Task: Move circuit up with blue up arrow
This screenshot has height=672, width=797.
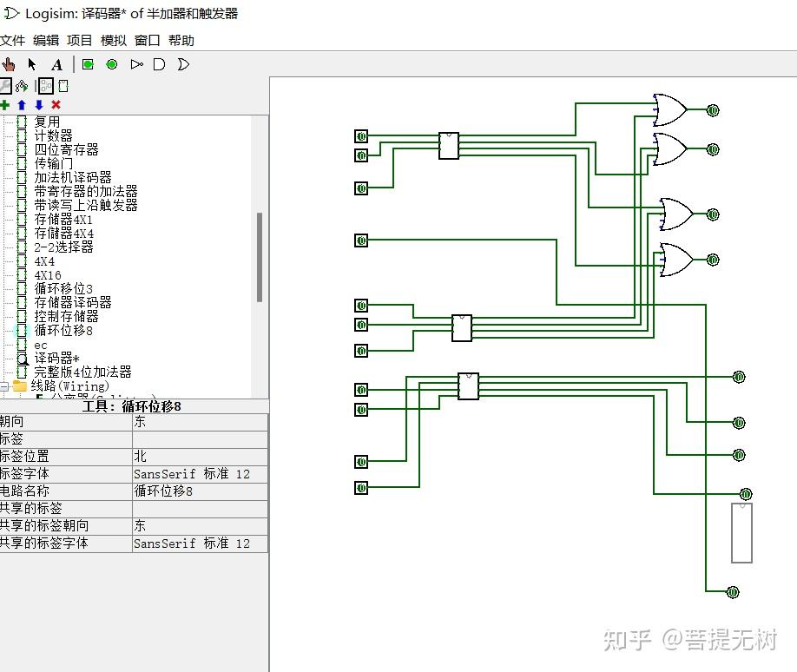Action: coord(23,104)
